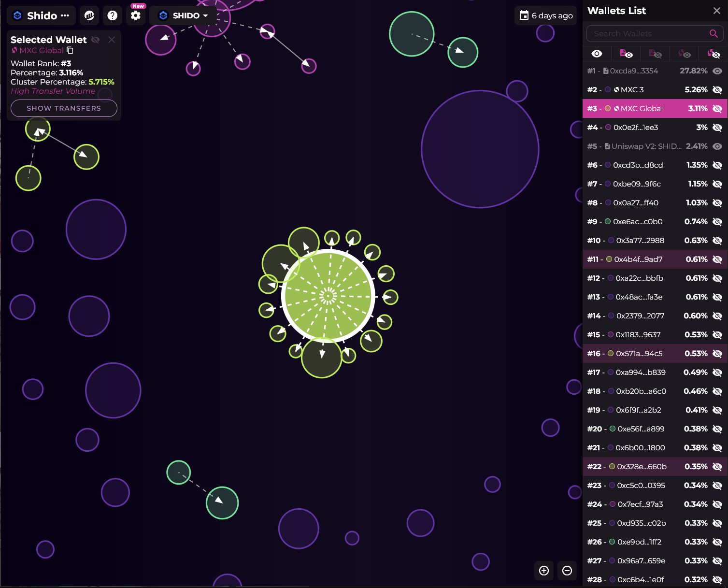The height and width of the screenshot is (588, 728).
Task: Select wallet row #21 0x6b00...1800
Action: point(655,447)
